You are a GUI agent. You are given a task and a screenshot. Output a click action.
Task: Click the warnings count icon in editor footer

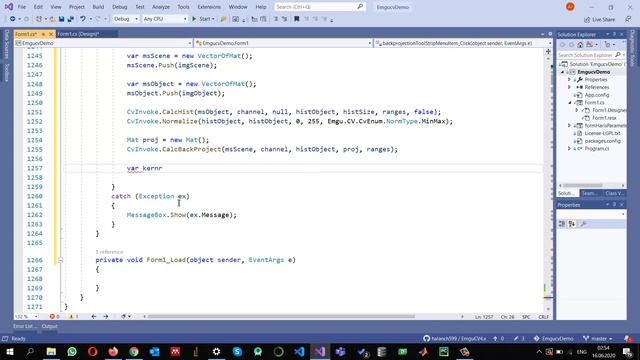(x=71, y=316)
